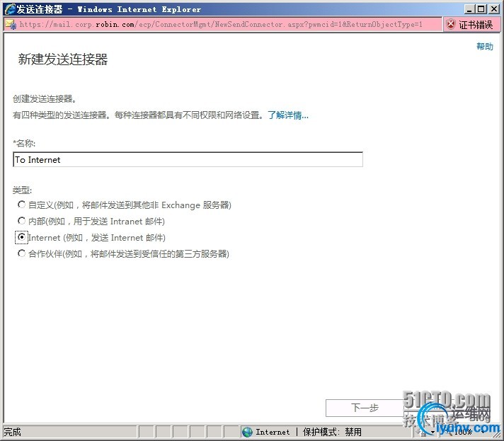Click the Internet zone globe icon
Image resolution: width=504 pixels, height=441 pixels.
(x=247, y=432)
